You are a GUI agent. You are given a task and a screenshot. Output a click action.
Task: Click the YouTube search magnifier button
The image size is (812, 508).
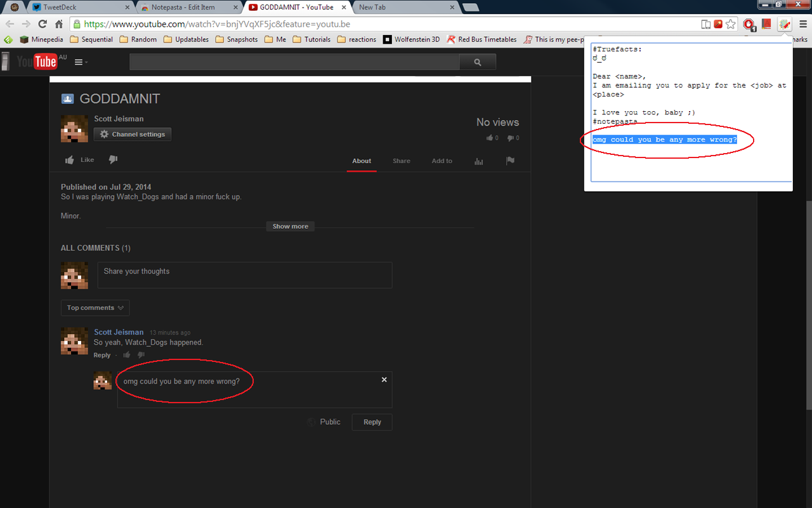coord(478,62)
